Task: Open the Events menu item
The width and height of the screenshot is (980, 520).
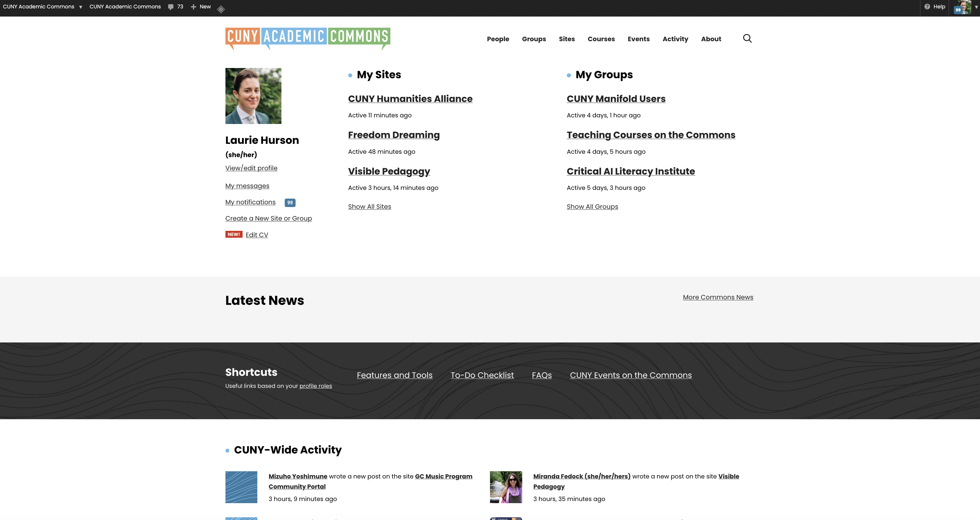Action: (638, 39)
